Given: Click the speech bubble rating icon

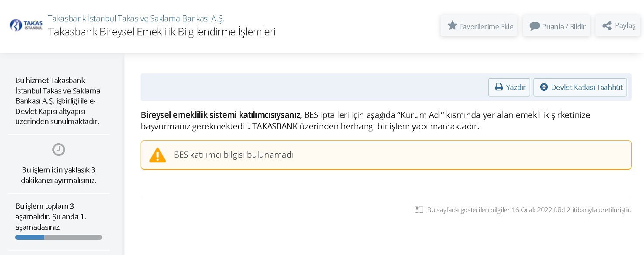Looking at the screenshot, I should [x=534, y=26].
